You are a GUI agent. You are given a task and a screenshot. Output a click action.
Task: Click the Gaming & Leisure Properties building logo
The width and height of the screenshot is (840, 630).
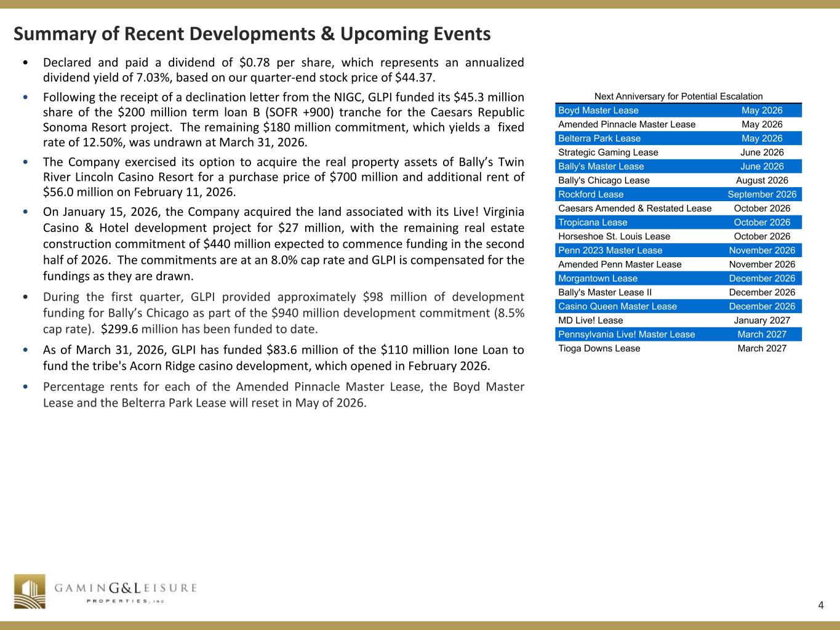[x=30, y=591]
